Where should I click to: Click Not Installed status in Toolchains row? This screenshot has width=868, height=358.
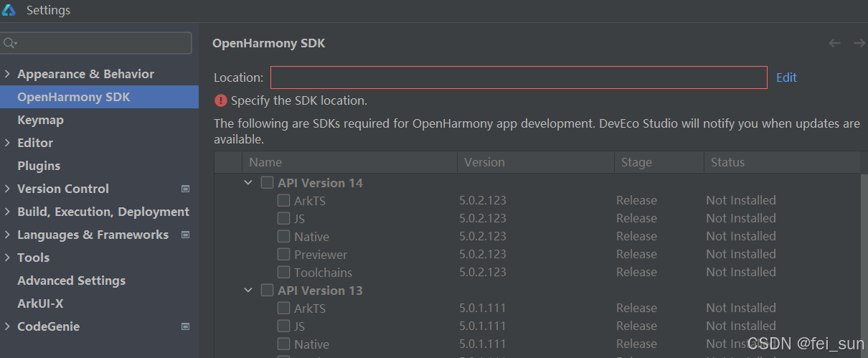click(741, 272)
